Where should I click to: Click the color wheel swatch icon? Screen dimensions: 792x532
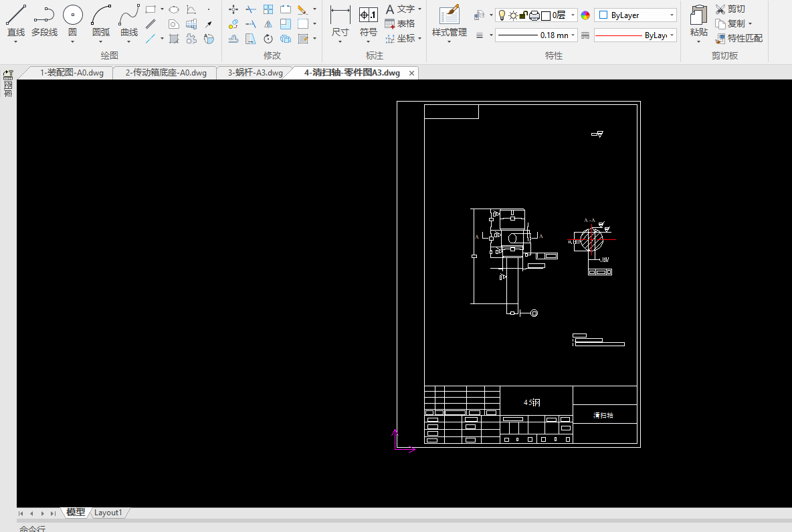[x=585, y=15]
